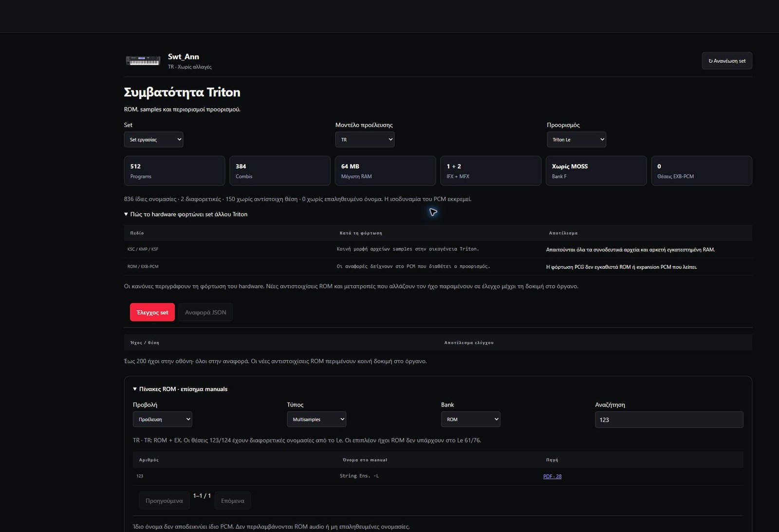Open the Μοντέλο προέλευσης dropdown showing TR
779x532 pixels.
click(x=365, y=140)
